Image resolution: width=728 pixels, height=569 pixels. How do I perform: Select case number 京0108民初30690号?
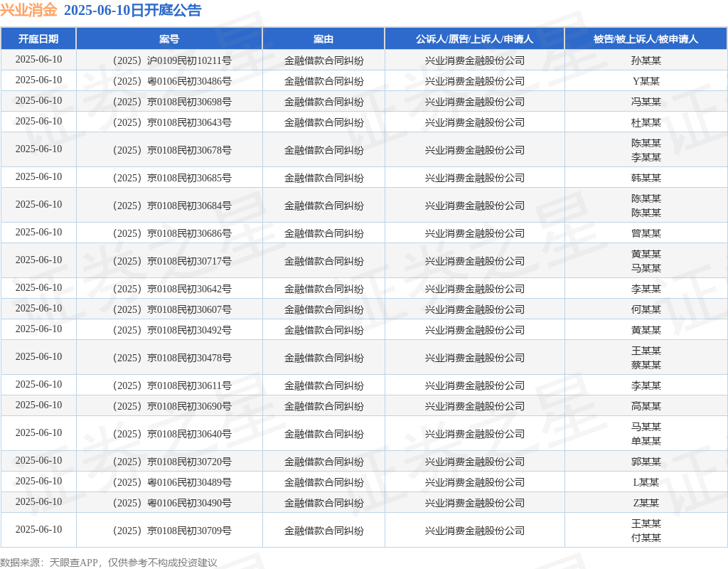(x=172, y=406)
